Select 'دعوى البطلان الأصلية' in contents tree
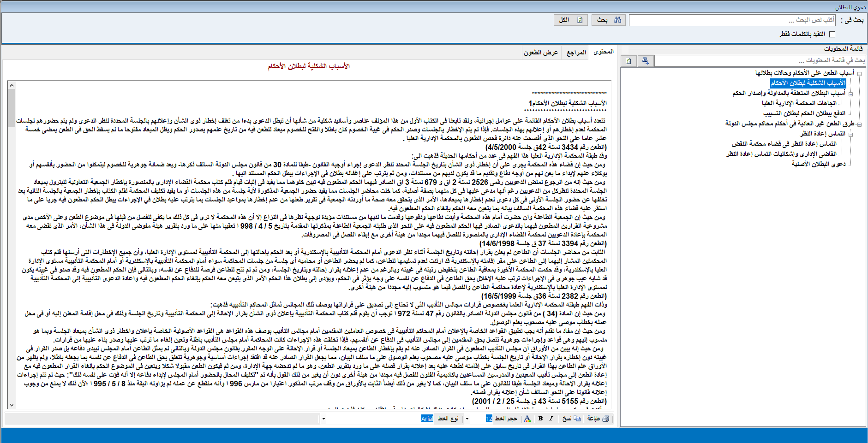Image resolution: width=868 pixels, height=443 pixels. click(818, 164)
